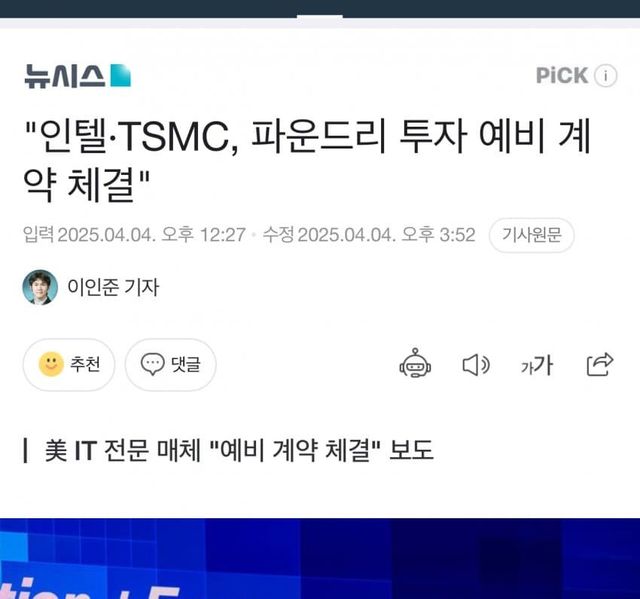This screenshot has height=599, width=640.
Task: Play article audio with speaker icon
Action: 476,365
